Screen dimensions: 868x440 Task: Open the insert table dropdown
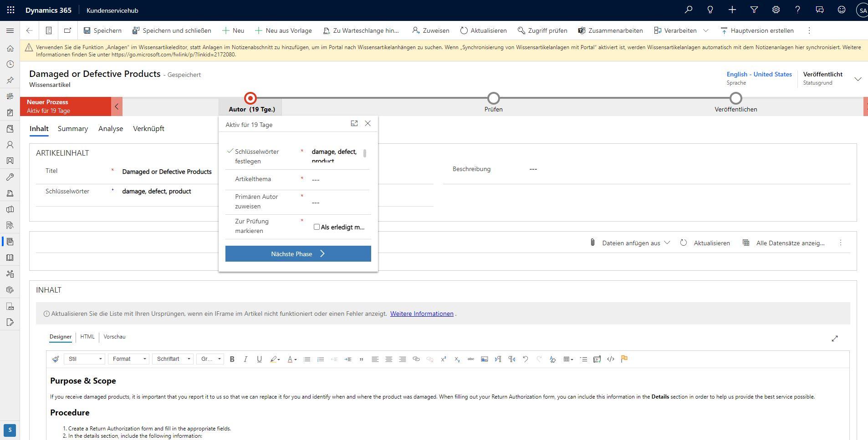[x=568, y=359]
